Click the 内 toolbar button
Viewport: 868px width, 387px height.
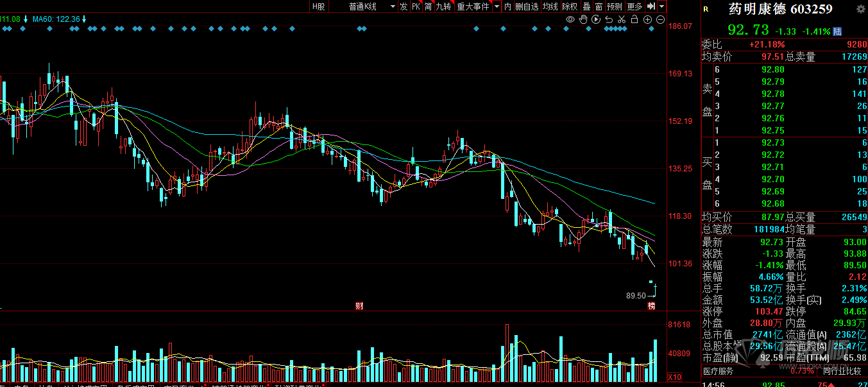(508, 6)
